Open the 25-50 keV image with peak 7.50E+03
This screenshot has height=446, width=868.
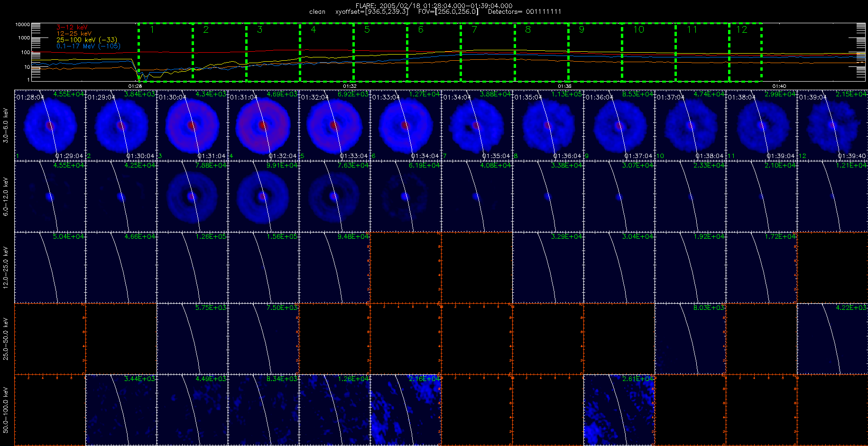coord(263,339)
